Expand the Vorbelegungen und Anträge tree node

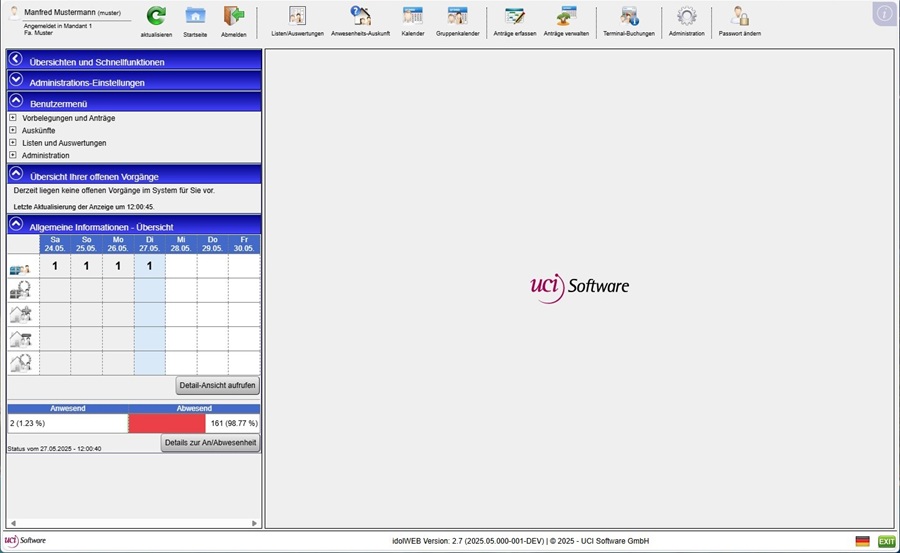coord(13,118)
